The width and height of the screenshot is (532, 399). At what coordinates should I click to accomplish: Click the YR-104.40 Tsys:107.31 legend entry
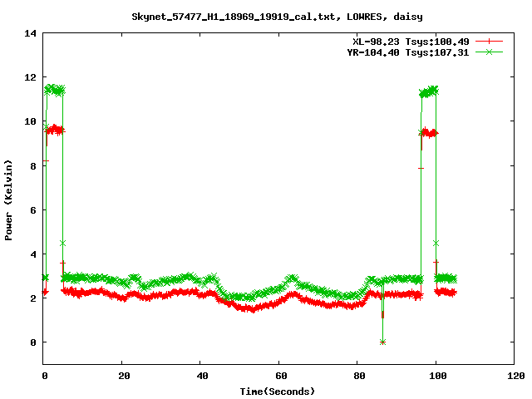pyautogui.click(x=408, y=52)
